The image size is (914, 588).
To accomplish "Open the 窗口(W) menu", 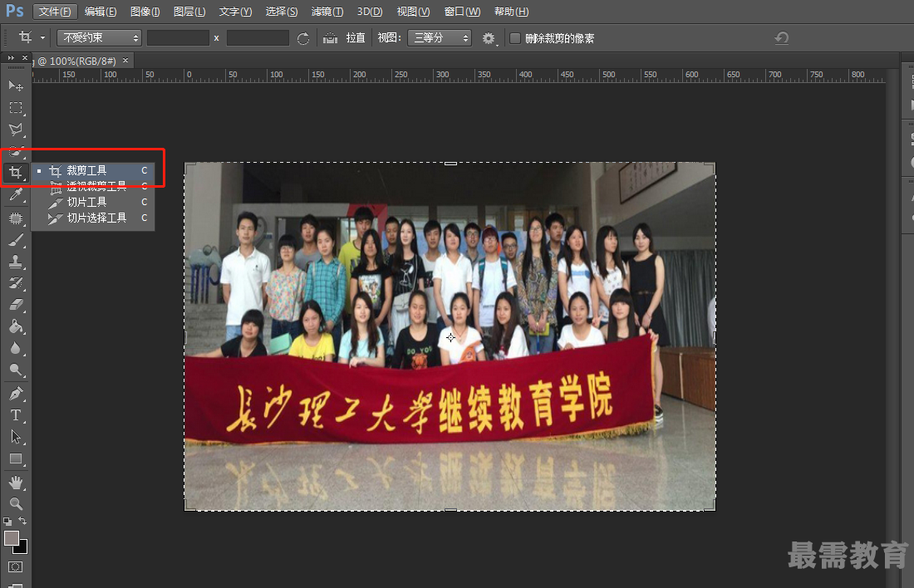I will pos(462,12).
